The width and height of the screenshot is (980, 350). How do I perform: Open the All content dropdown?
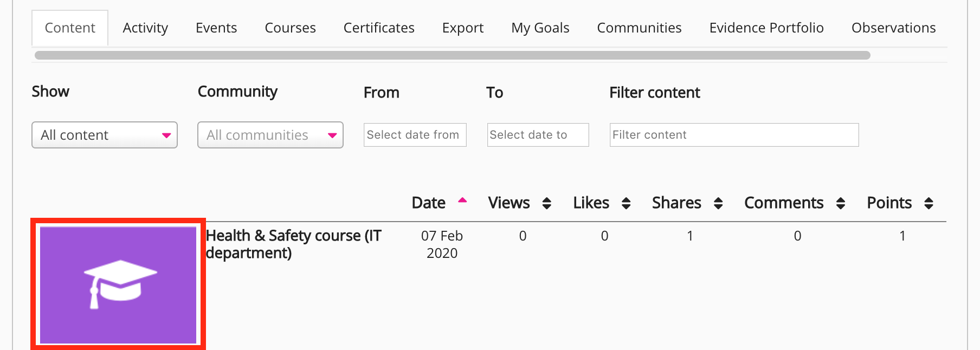point(105,135)
